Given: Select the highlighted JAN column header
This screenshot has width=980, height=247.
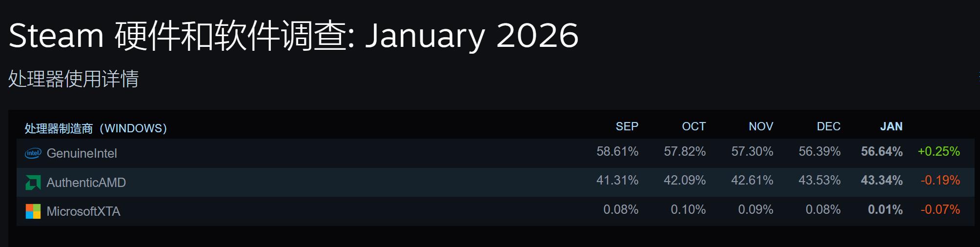Looking at the screenshot, I should coord(891,126).
